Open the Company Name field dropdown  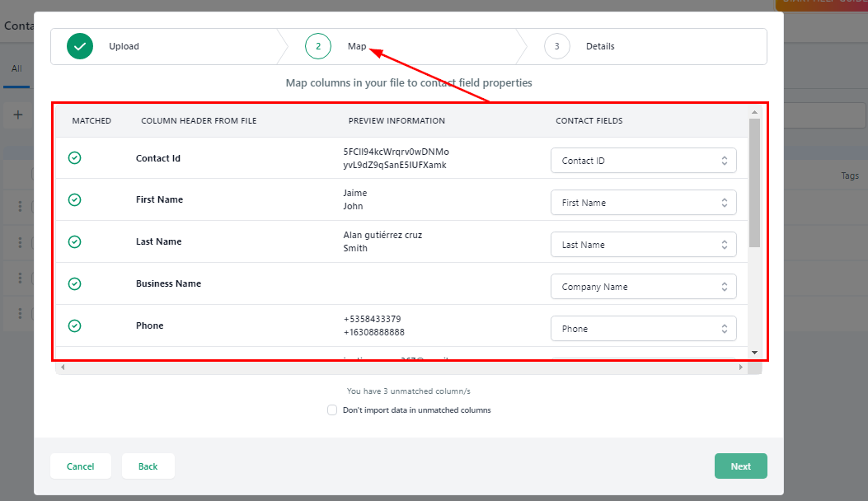(643, 287)
